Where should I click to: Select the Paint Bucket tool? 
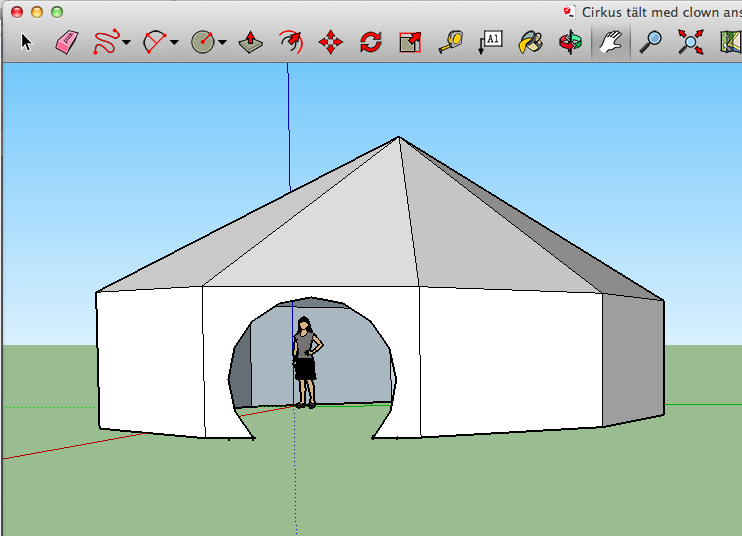(530, 42)
